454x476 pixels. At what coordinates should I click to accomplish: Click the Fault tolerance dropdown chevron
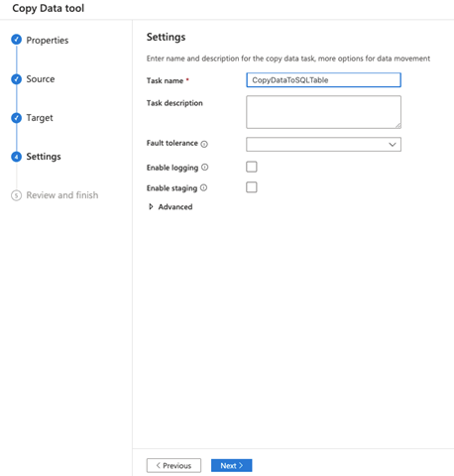pos(393,145)
